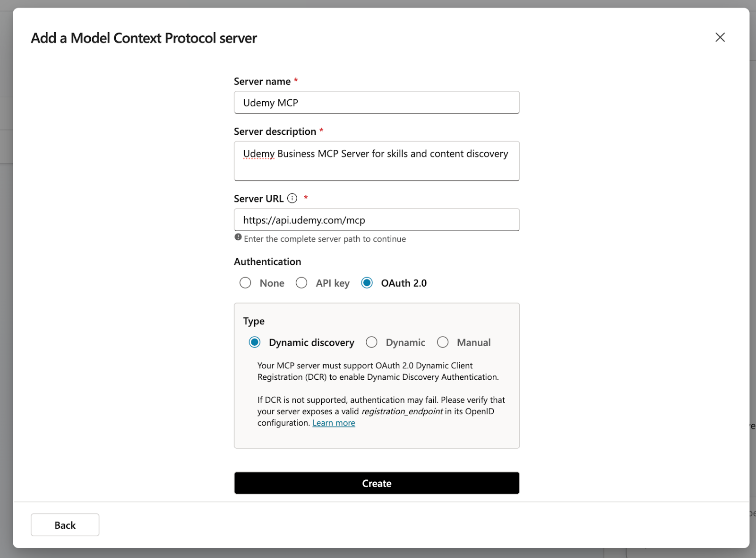The image size is (756, 558).
Task: Click the Server URL info icon
Action: (x=292, y=198)
